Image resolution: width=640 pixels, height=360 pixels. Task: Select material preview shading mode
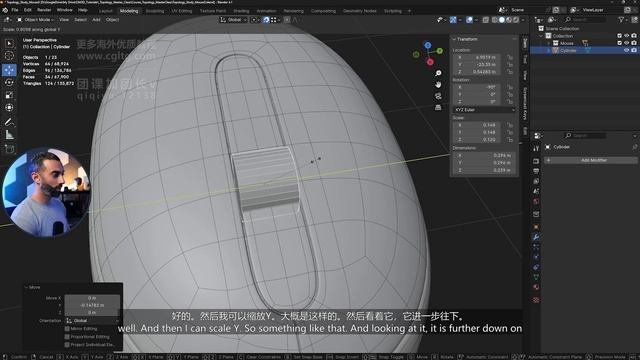509,20
